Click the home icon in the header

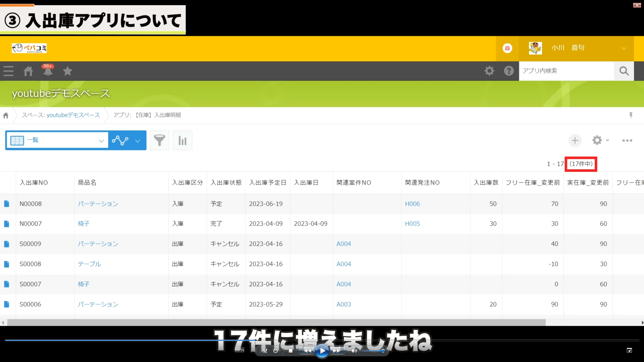click(28, 71)
